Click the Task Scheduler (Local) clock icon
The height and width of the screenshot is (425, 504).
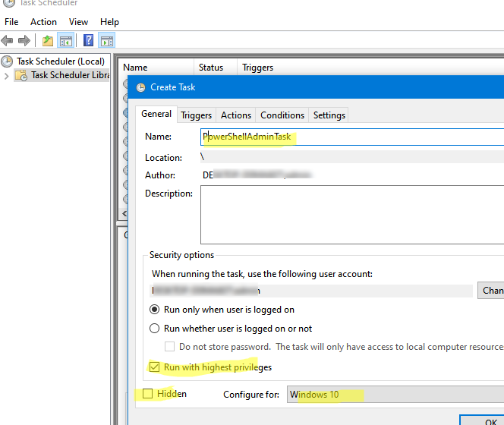tap(8, 61)
